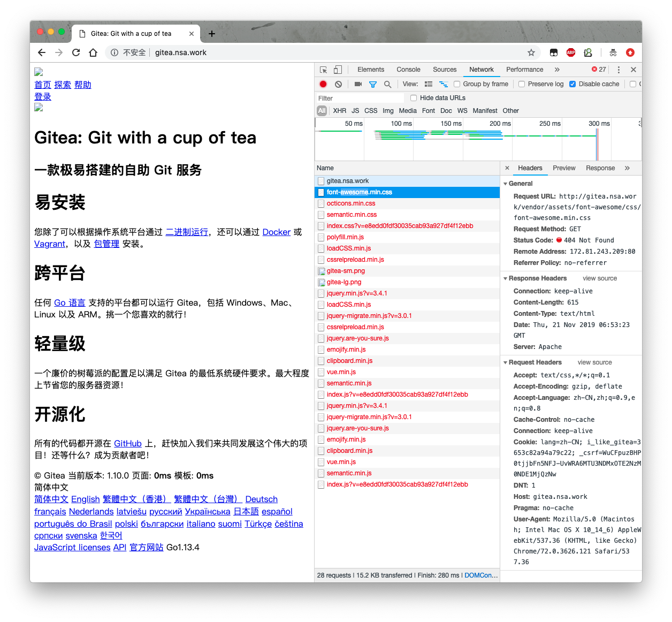672x622 pixels.
Task: Toggle the network filter funnel icon
Action: pyautogui.click(x=373, y=84)
